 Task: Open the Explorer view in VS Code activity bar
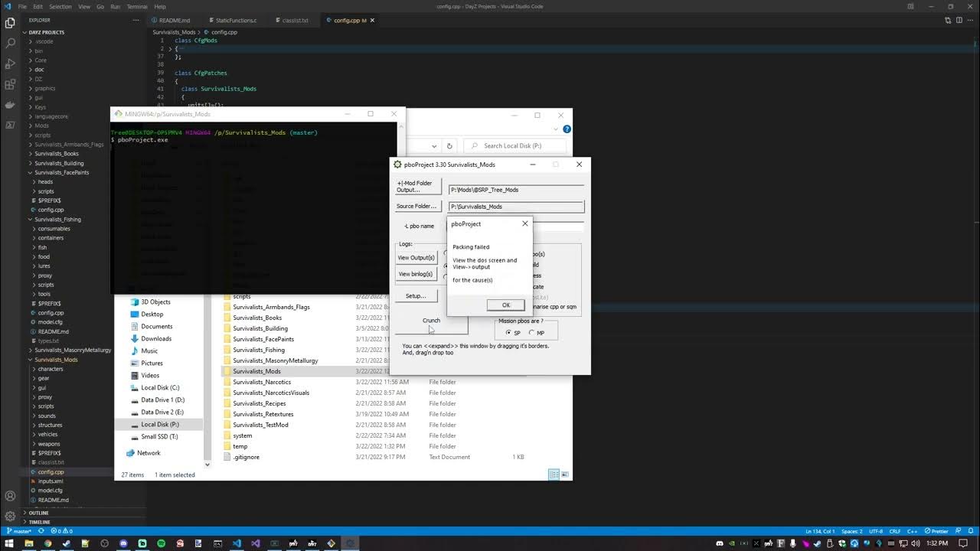coord(10,23)
